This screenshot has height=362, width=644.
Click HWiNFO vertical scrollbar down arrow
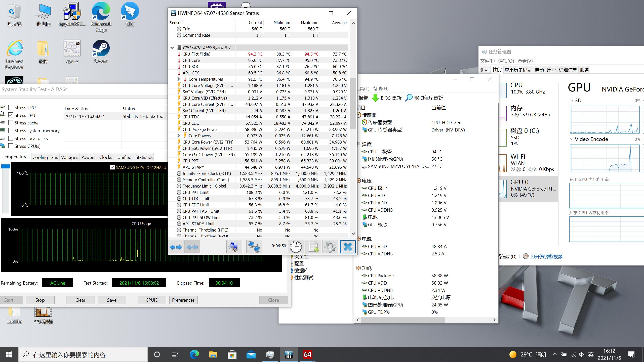[x=353, y=234]
